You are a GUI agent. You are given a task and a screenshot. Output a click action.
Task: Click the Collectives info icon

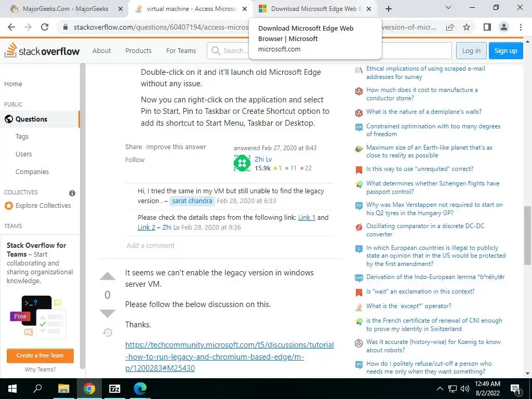[72, 193]
